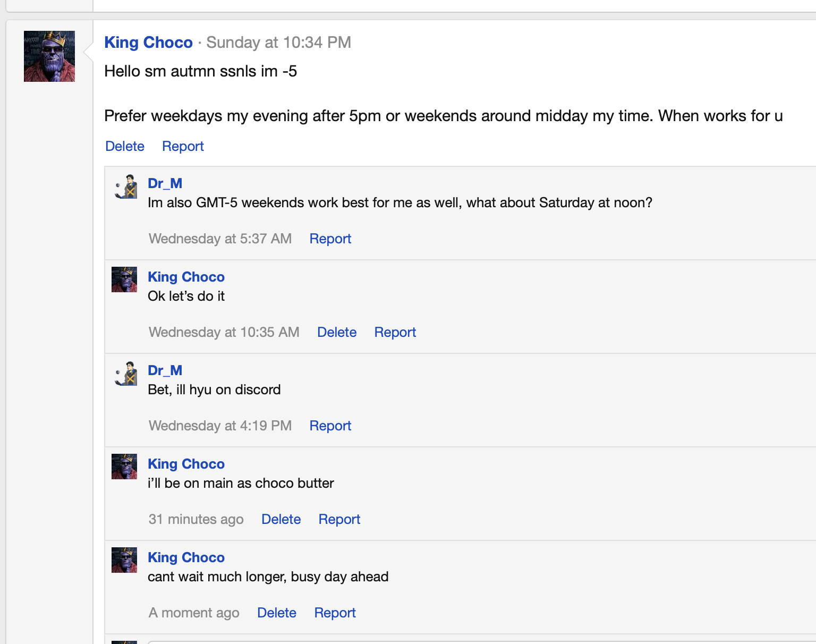Click King Choco's avatar beside the choco butter comment
816x644 pixels.
tap(124, 467)
